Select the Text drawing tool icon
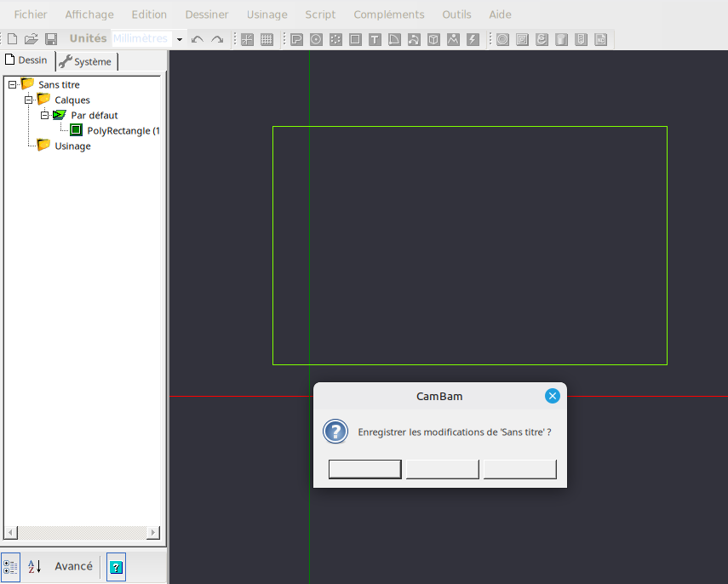The height and width of the screenshot is (584, 728). coord(375,39)
